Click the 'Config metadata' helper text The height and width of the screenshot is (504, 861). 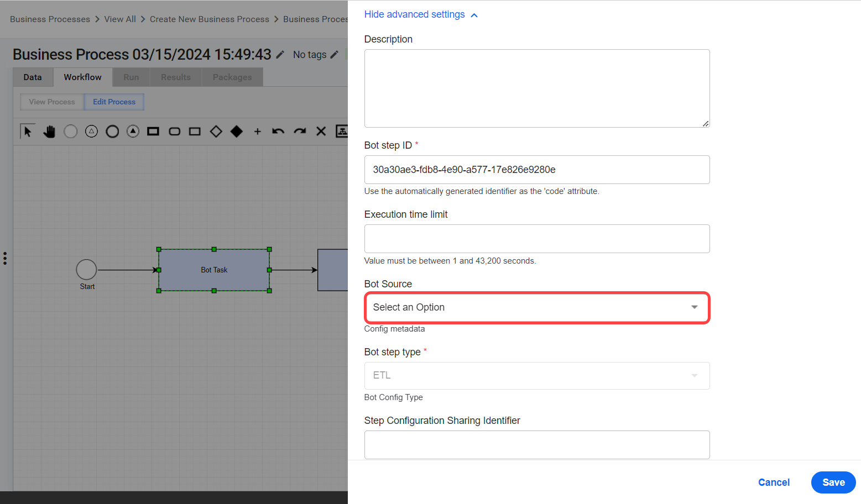point(394,329)
